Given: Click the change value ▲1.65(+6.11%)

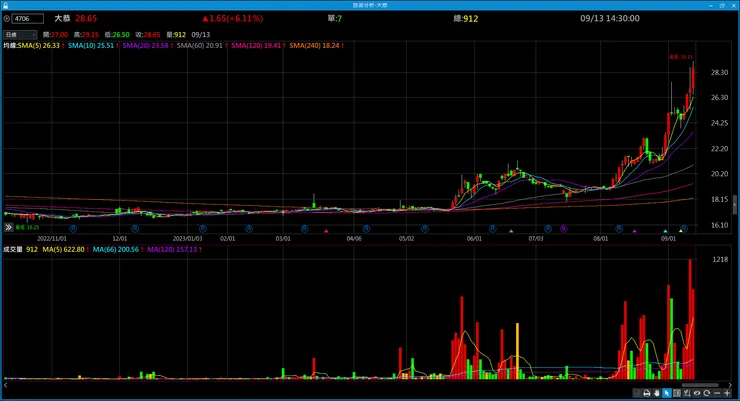Looking at the screenshot, I should click(233, 18).
